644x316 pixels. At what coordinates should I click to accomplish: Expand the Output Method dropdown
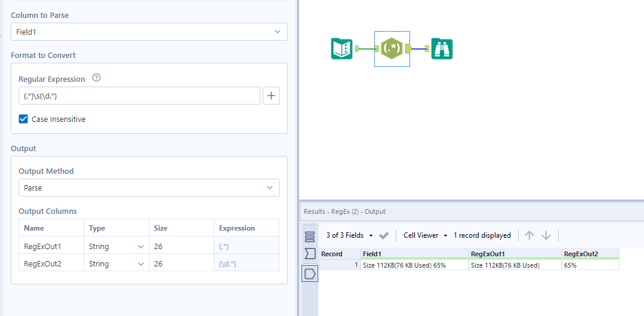149,188
